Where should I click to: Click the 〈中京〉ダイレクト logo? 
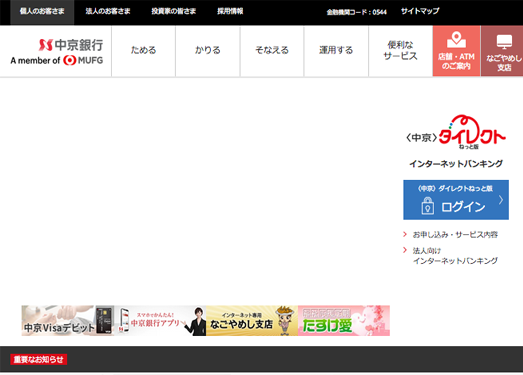tap(456, 132)
